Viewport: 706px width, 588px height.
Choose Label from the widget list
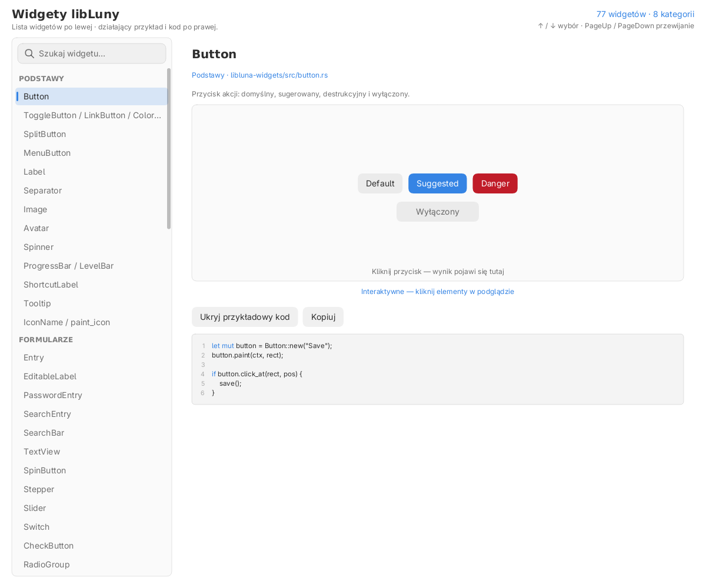tap(91, 172)
